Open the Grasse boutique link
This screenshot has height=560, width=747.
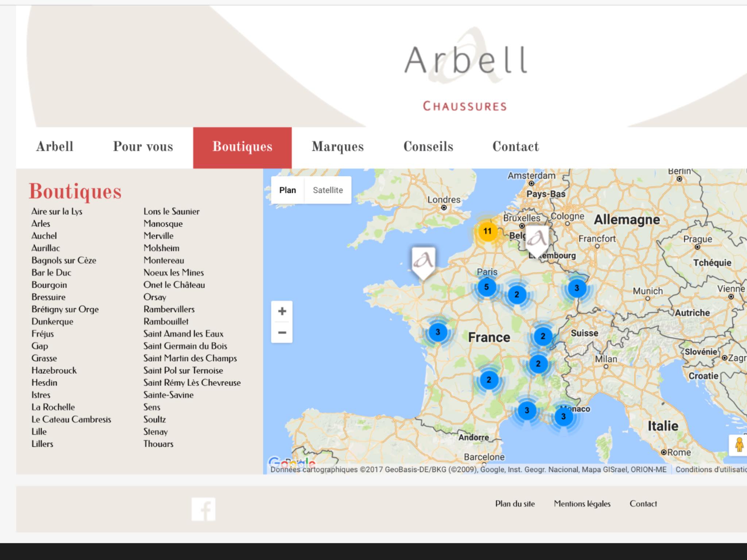[44, 358]
